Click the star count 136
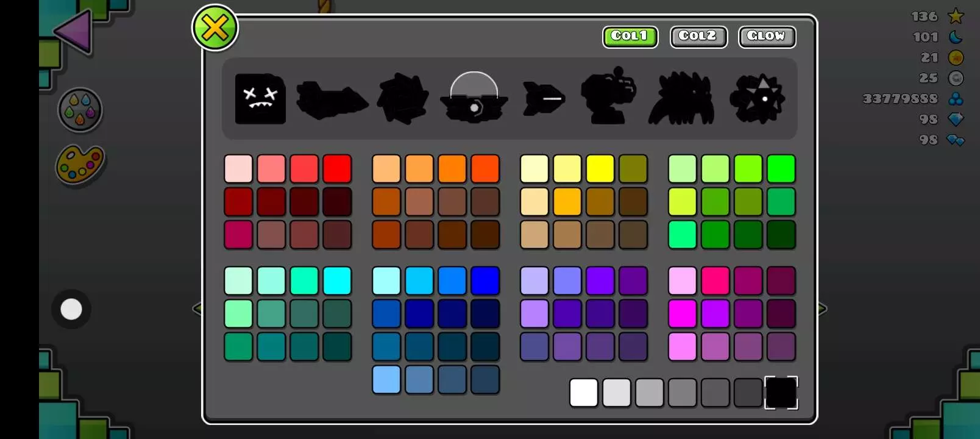 (x=925, y=16)
